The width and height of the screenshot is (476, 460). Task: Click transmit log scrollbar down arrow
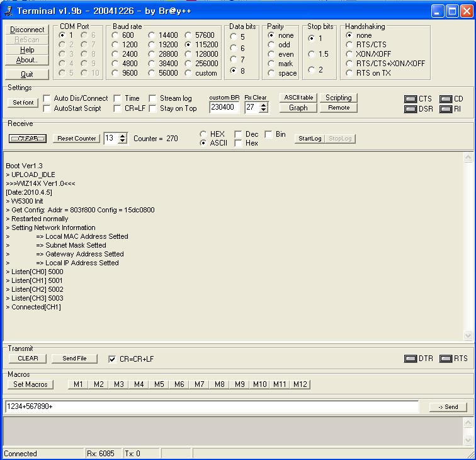(468, 440)
